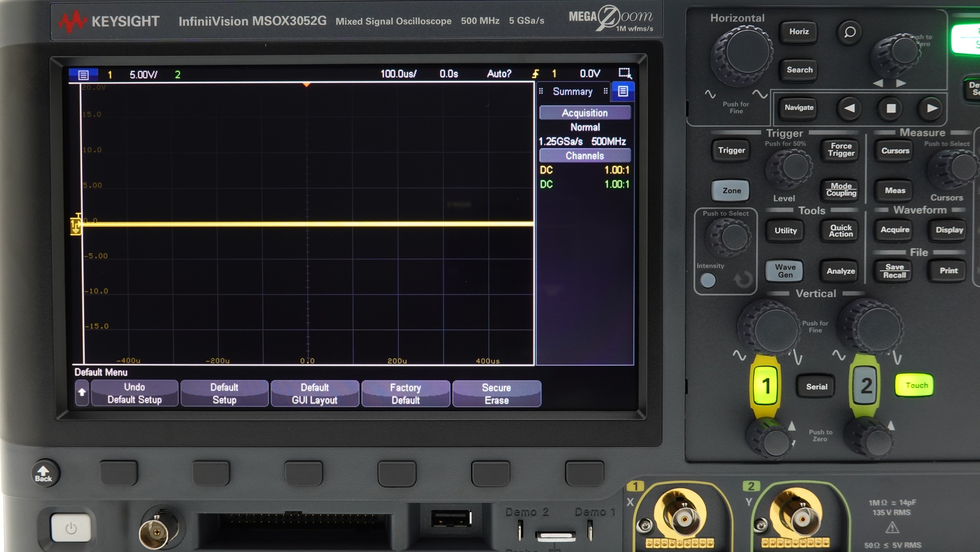The image size is (980, 552).
Task: Click the navigate play forward button
Action: point(932,108)
